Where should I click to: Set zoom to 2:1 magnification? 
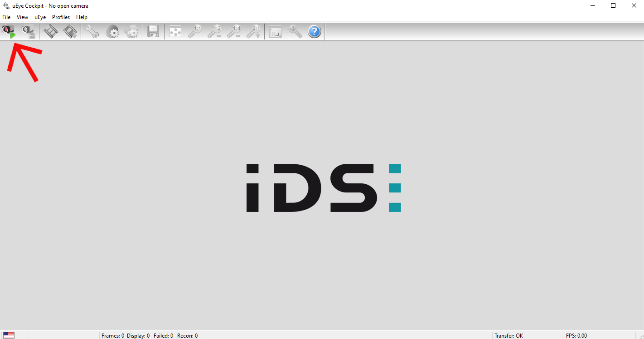tap(253, 31)
